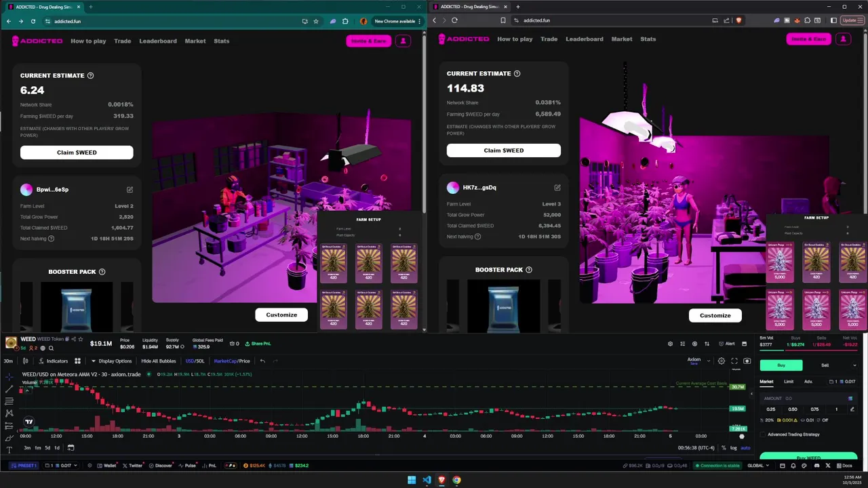Viewport: 868px width, 488px height.
Task: Select the trend line drawing tool
Action: [9, 388]
